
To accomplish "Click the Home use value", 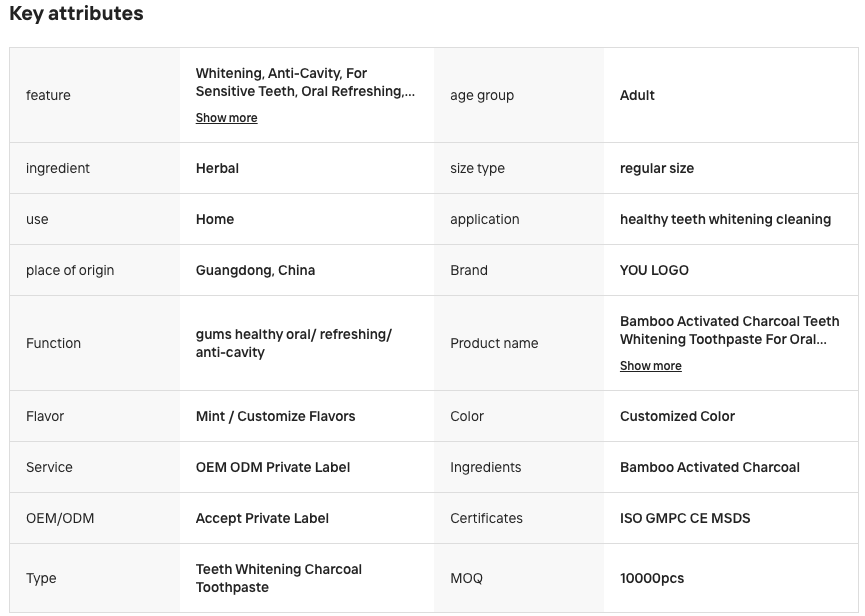I will pyautogui.click(x=215, y=219).
